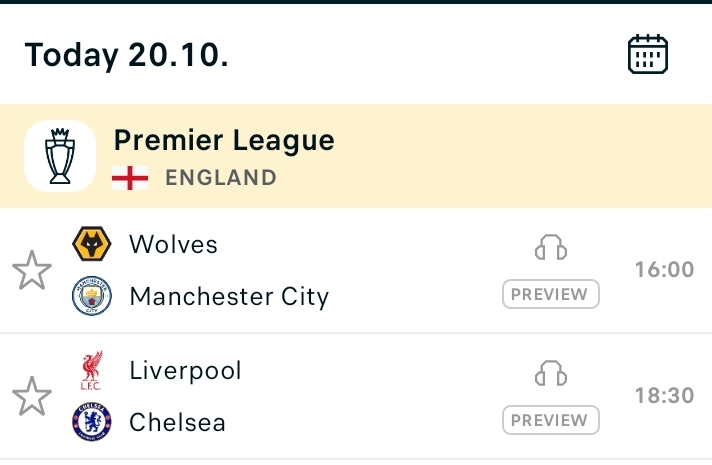712x465 pixels.
Task: Open the Manchester City team name
Action: (229, 297)
